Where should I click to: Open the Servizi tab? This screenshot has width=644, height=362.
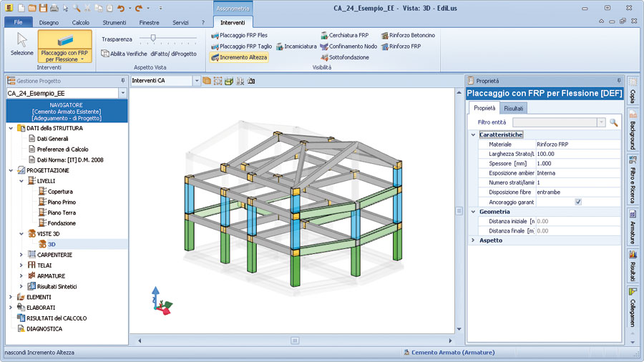click(180, 23)
